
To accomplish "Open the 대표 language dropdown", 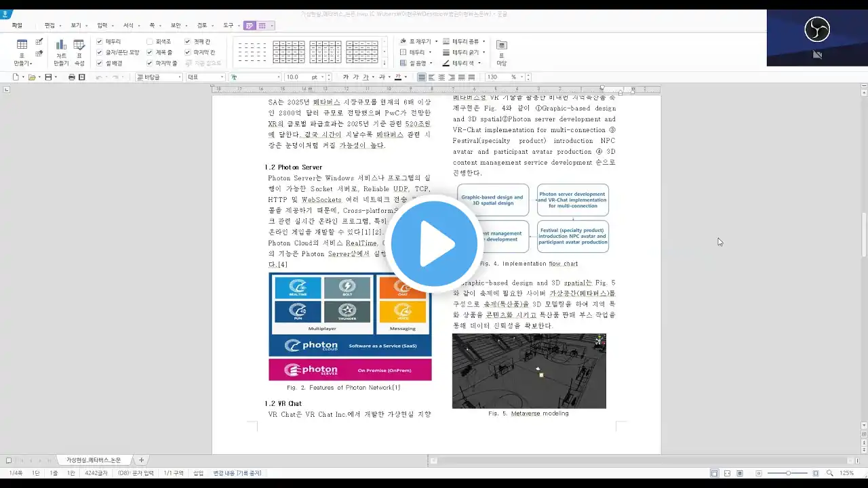I will (205, 77).
